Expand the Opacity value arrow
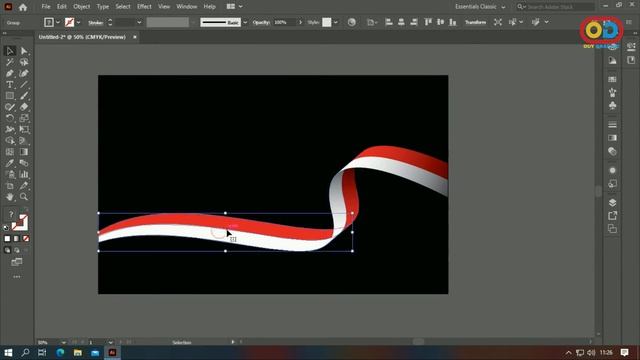 pos(300,22)
